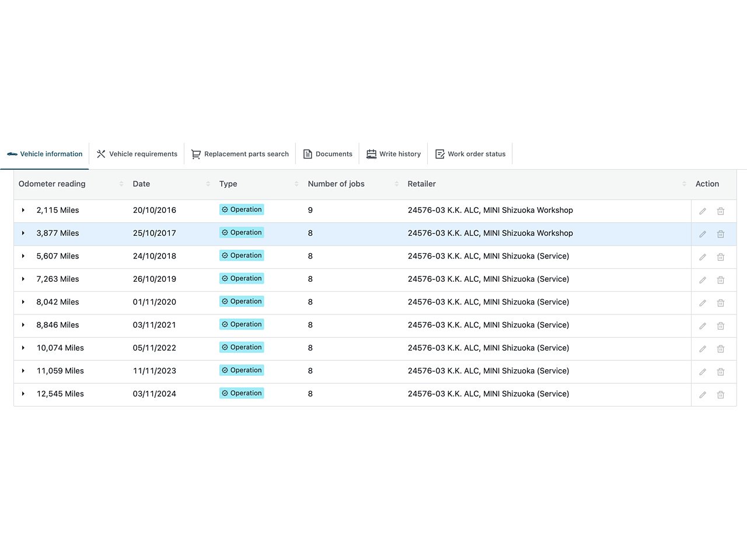
Task: Click trash icon for 7,263 Miles row
Action: coord(721,280)
